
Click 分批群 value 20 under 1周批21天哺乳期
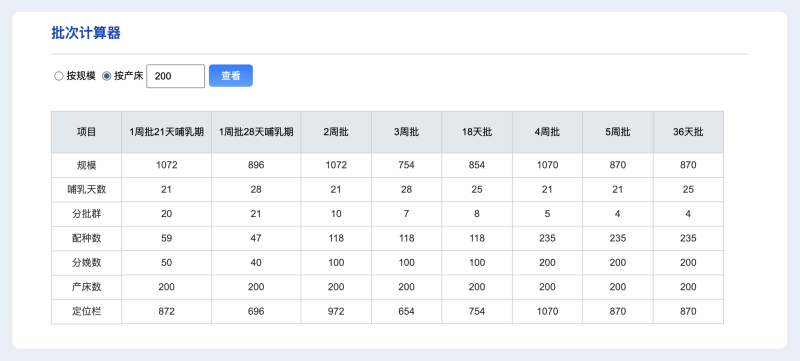(x=166, y=214)
